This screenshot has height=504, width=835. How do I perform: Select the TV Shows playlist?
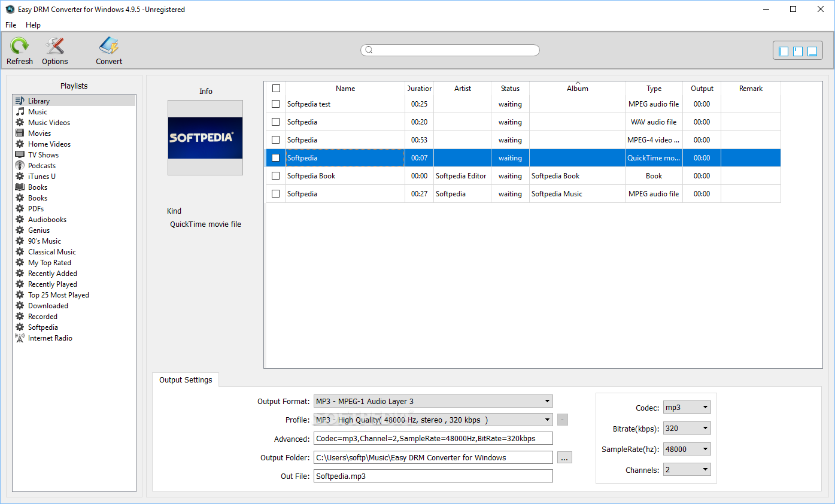click(x=43, y=155)
